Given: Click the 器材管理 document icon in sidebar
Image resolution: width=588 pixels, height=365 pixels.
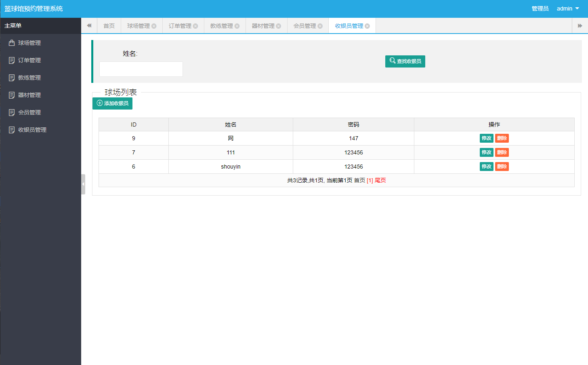Looking at the screenshot, I should click(x=12, y=95).
